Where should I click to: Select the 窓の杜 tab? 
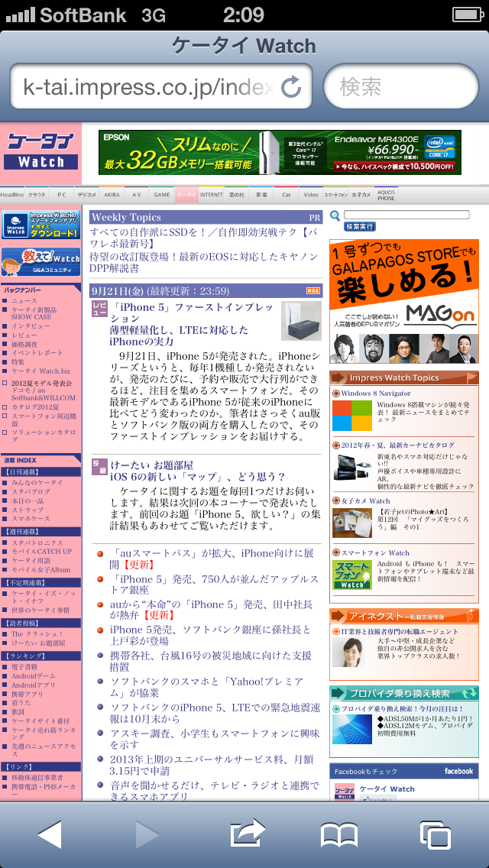click(x=236, y=195)
